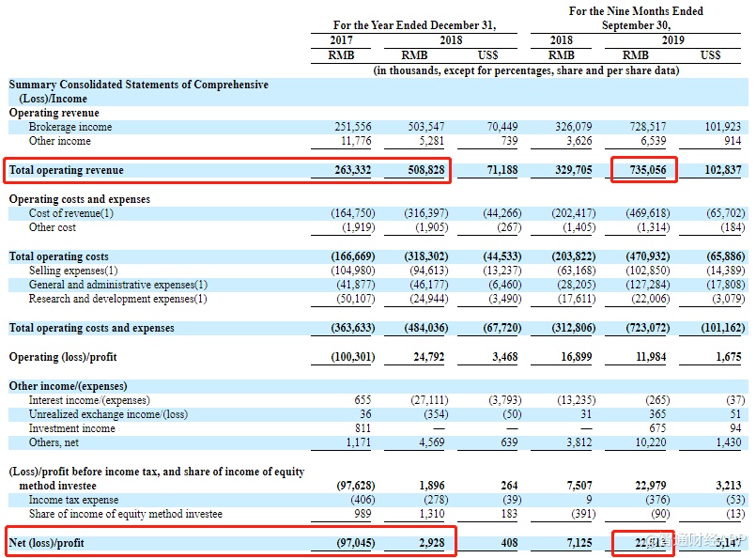Viewport: 756px width, 558px height.
Task: Click the 2019 column header
Action: coord(672,40)
